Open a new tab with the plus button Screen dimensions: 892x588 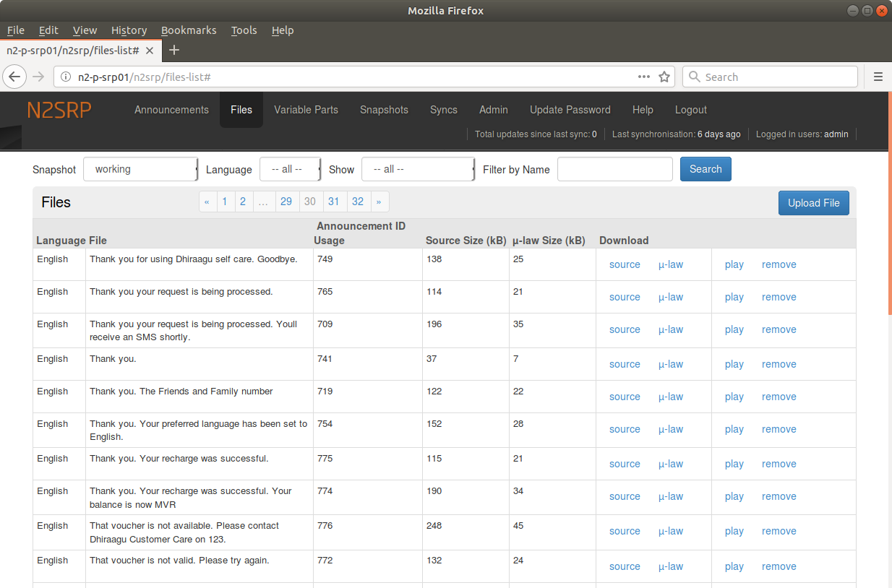[x=173, y=50]
